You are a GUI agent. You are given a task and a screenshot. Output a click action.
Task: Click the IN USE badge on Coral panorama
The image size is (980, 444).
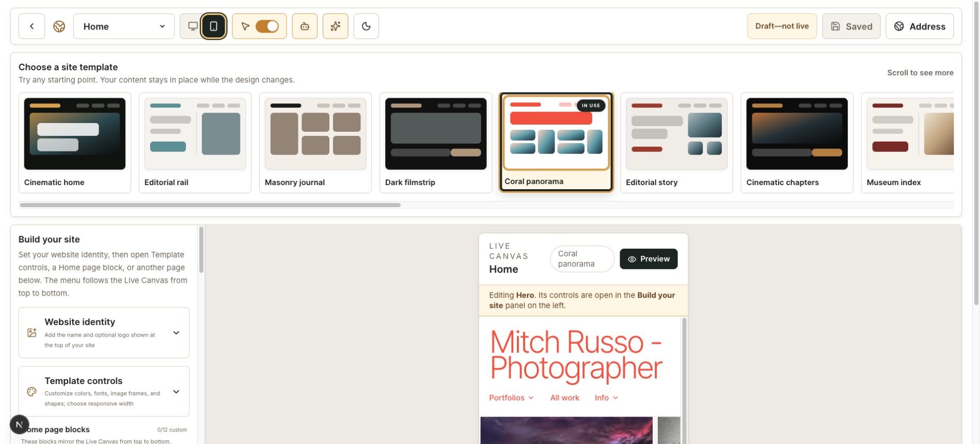tap(591, 105)
